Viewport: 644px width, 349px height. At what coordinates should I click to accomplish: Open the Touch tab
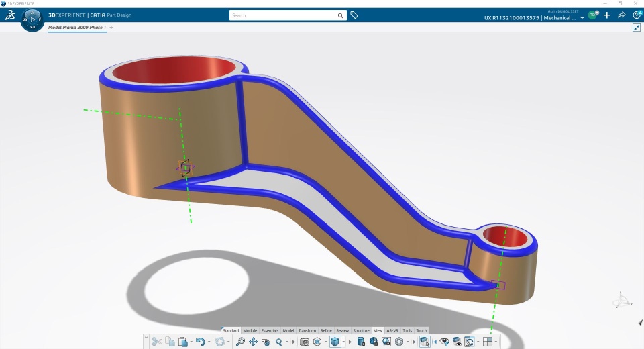pos(421,330)
